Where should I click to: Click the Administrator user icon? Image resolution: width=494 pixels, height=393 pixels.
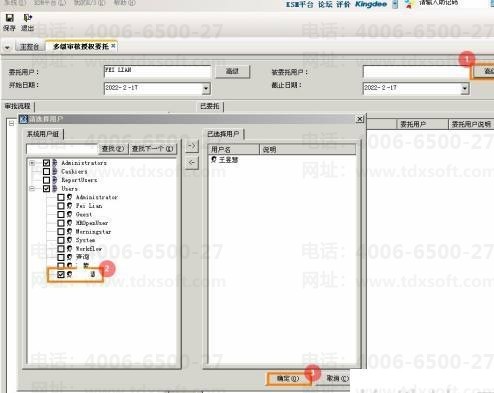pyautogui.click(x=69, y=197)
